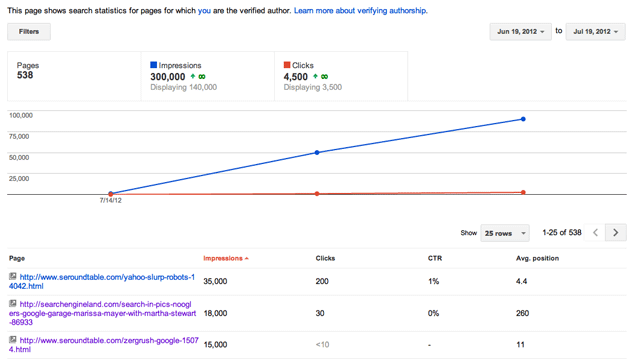This screenshot has width=640, height=360.
Task: Click the '<10' clicks cell
Action: 322,344
